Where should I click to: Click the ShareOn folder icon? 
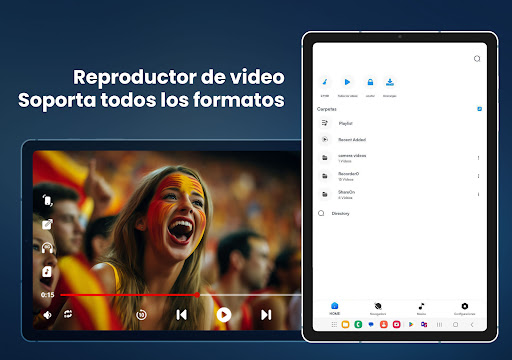tap(324, 194)
